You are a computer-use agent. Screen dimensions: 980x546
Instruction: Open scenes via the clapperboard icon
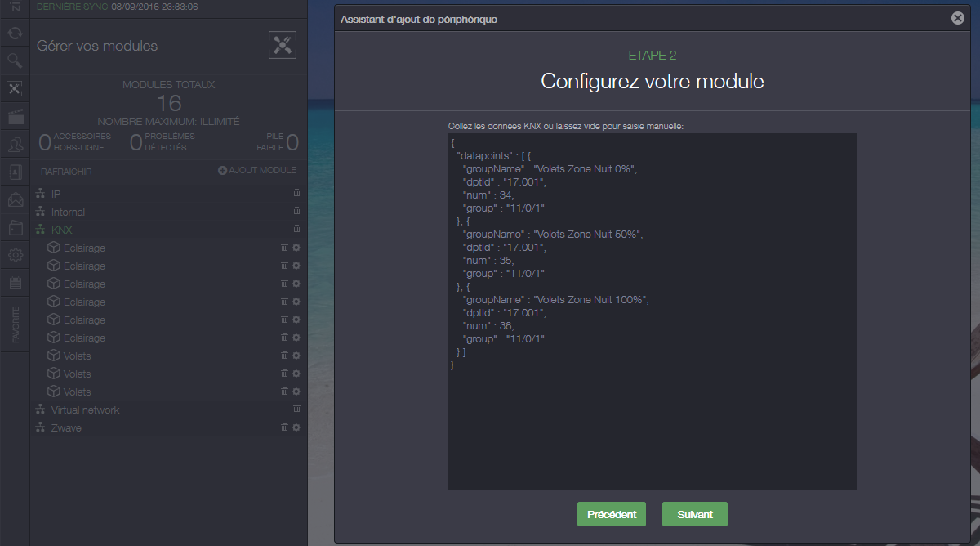pos(15,117)
